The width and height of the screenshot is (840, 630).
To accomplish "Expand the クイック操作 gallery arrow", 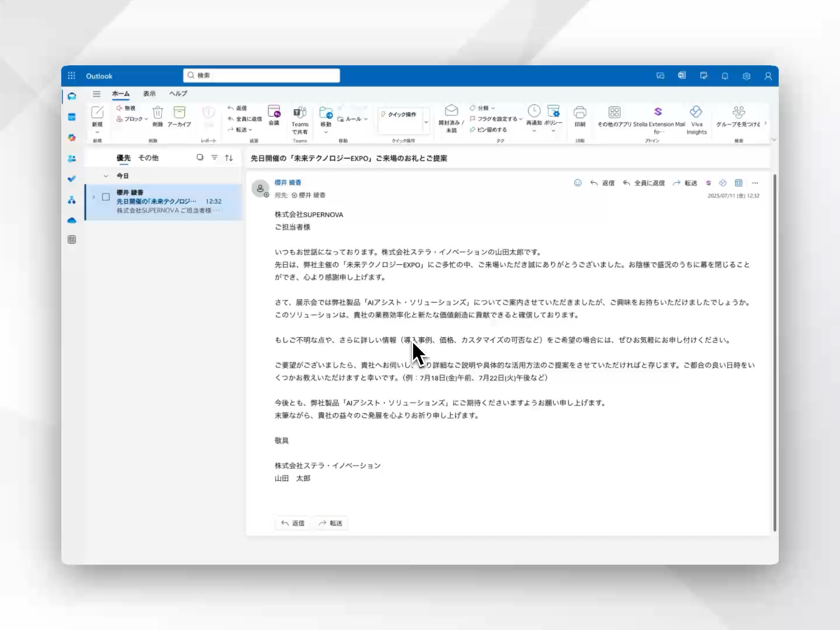I will pos(426,122).
